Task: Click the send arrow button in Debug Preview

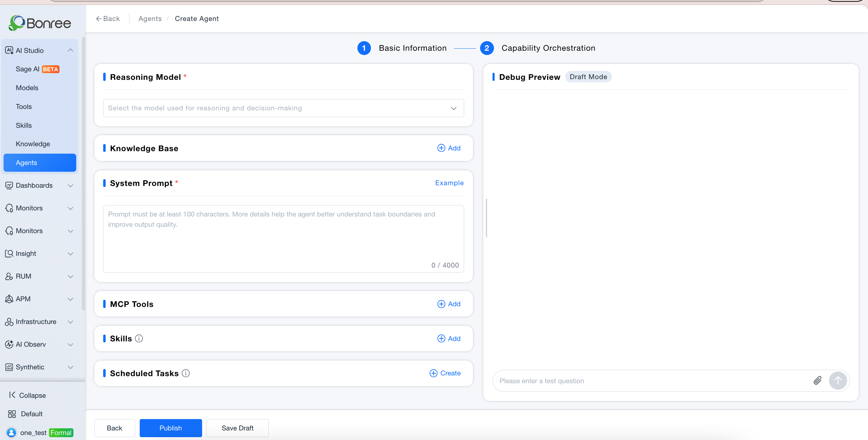Action: (x=838, y=380)
